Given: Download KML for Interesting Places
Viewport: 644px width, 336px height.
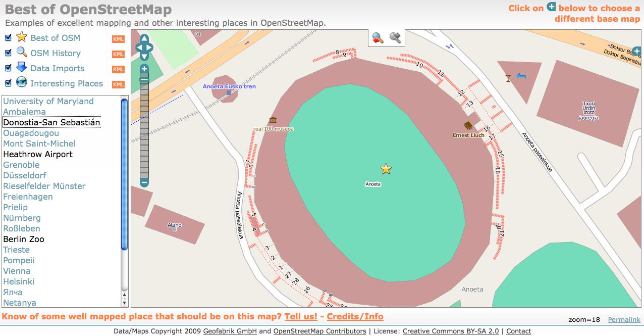Looking at the screenshot, I should point(118,84).
